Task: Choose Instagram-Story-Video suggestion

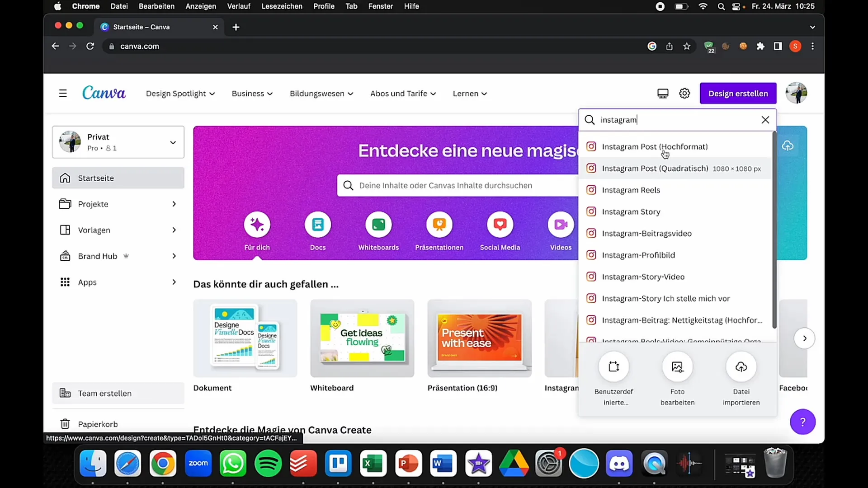Action: point(675,277)
